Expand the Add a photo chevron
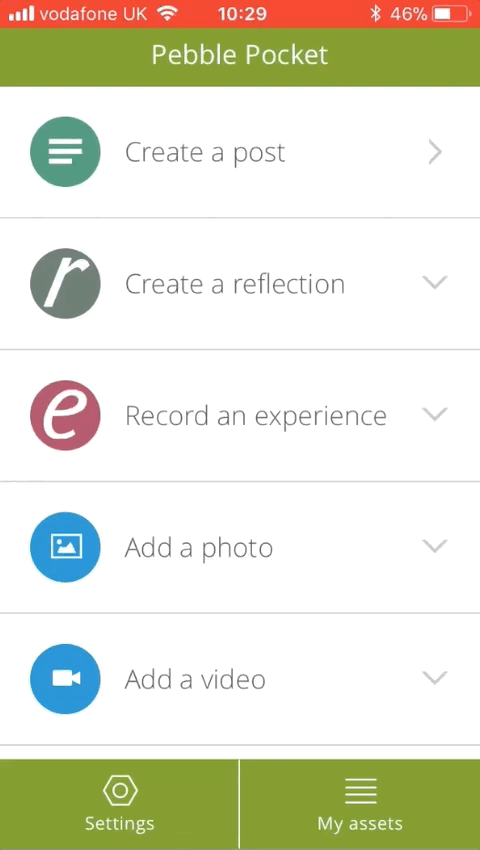Image resolution: width=480 pixels, height=850 pixels. (435, 546)
